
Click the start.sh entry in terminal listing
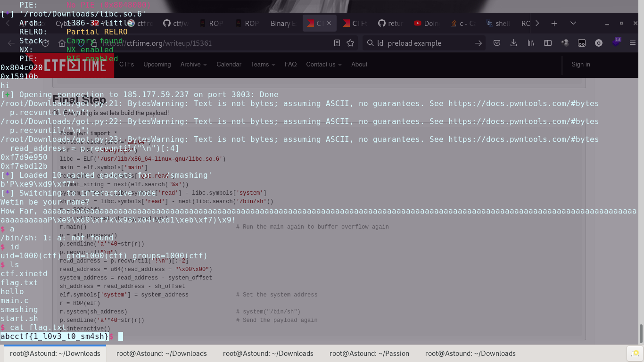click(x=19, y=318)
